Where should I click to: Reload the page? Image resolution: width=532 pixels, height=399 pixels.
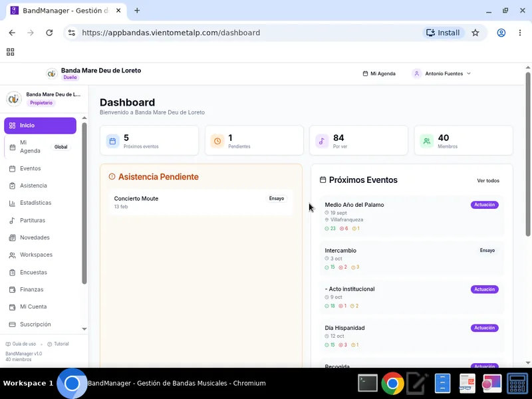(x=49, y=33)
